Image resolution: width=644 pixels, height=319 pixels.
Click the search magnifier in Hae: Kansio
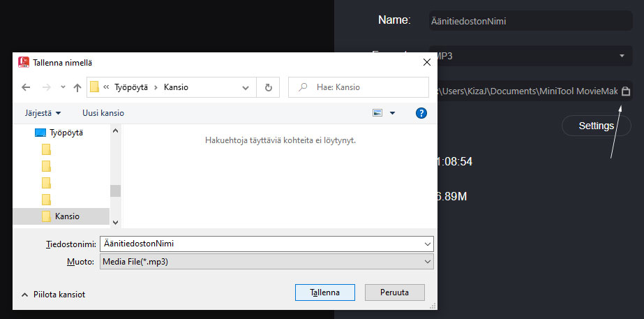coord(303,87)
